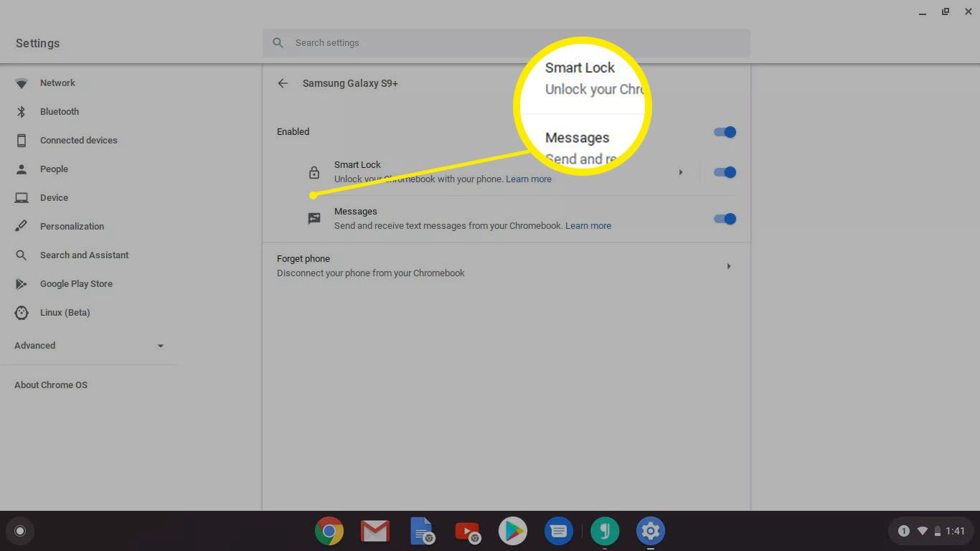
Task: Open YouTube from the shelf
Action: tap(467, 532)
